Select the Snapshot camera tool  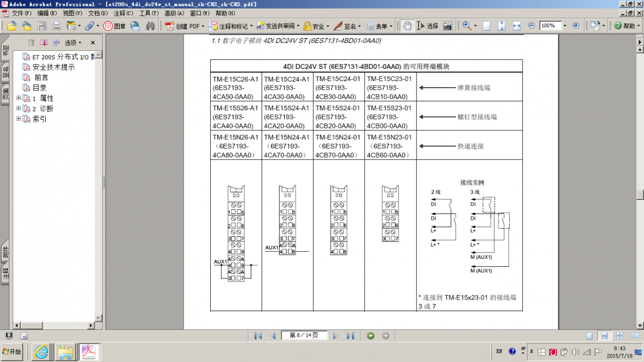pos(448,26)
